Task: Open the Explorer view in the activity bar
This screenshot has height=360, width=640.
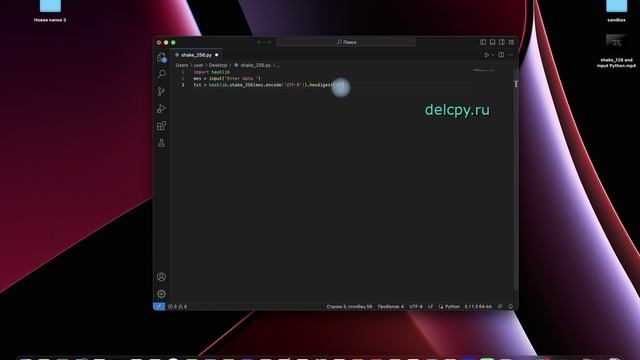Action: click(162, 57)
